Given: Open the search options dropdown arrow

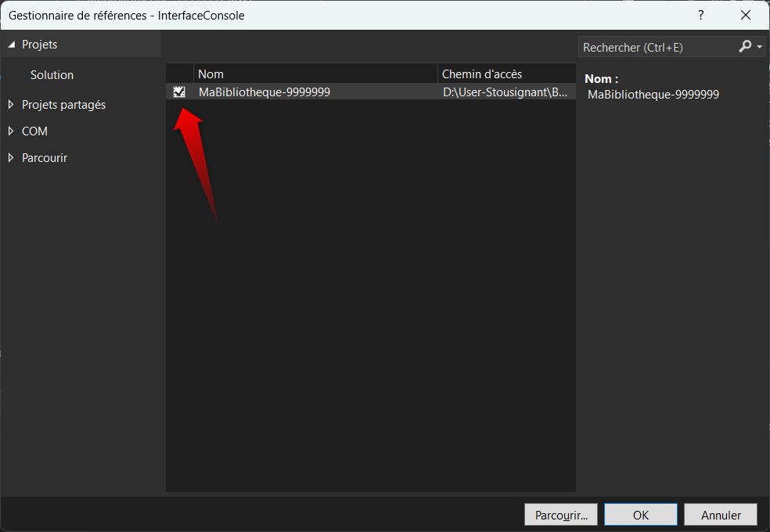Looking at the screenshot, I should (x=760, y=48).
